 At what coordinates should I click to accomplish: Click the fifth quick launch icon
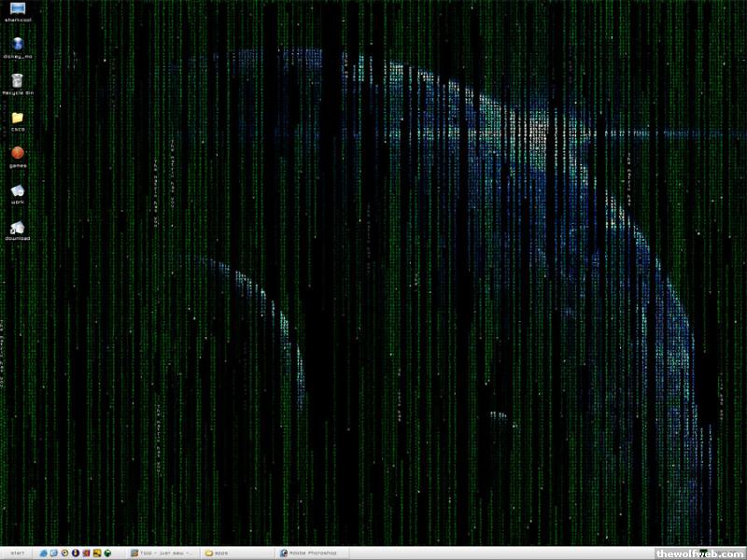click(x=87, y=553)
